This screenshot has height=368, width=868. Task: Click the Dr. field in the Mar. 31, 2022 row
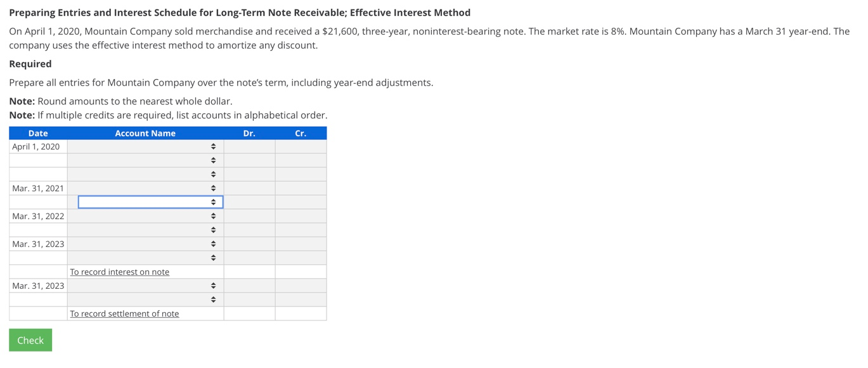point(249,216)
